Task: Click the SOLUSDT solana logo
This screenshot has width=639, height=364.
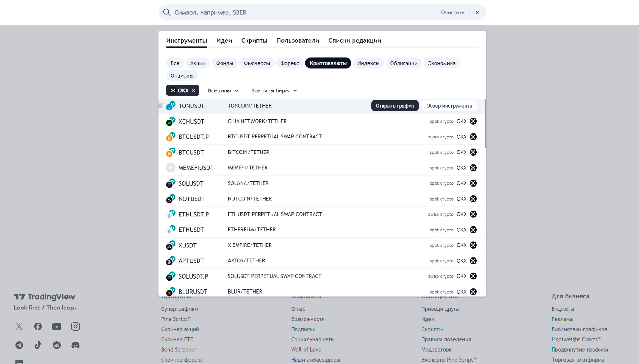Action: pyautogui.click(x=170, y=183)
